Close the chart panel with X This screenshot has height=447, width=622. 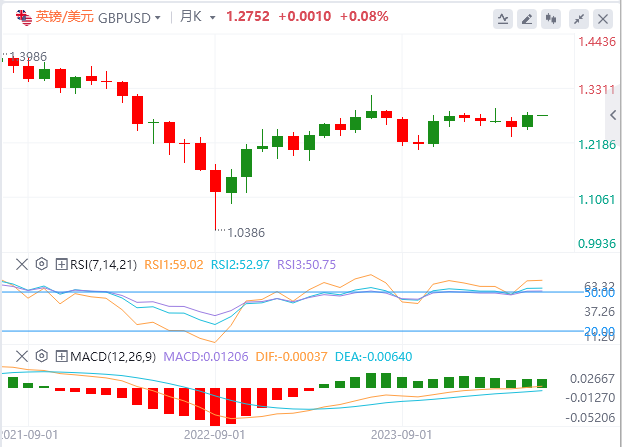[603, 19]
